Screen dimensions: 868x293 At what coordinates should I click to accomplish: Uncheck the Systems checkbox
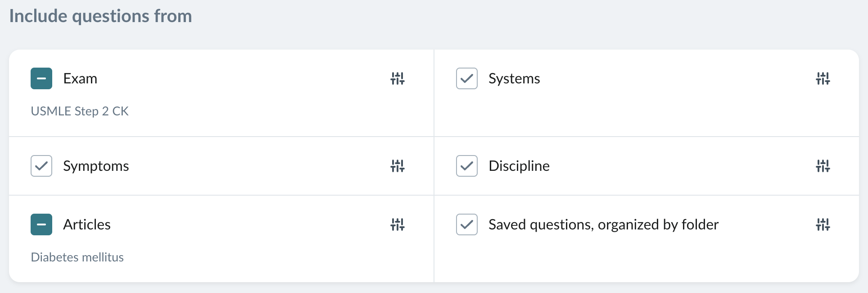467,78
